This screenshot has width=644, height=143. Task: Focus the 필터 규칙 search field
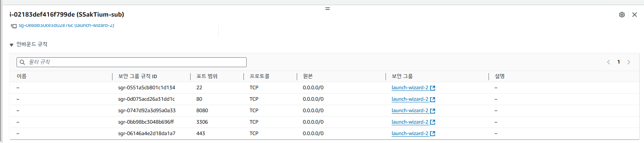[131, 62]
